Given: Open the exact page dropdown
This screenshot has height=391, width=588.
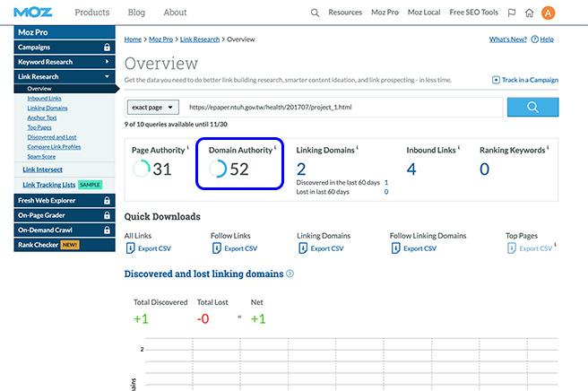Looking at the screenshot, I should 153,108.
